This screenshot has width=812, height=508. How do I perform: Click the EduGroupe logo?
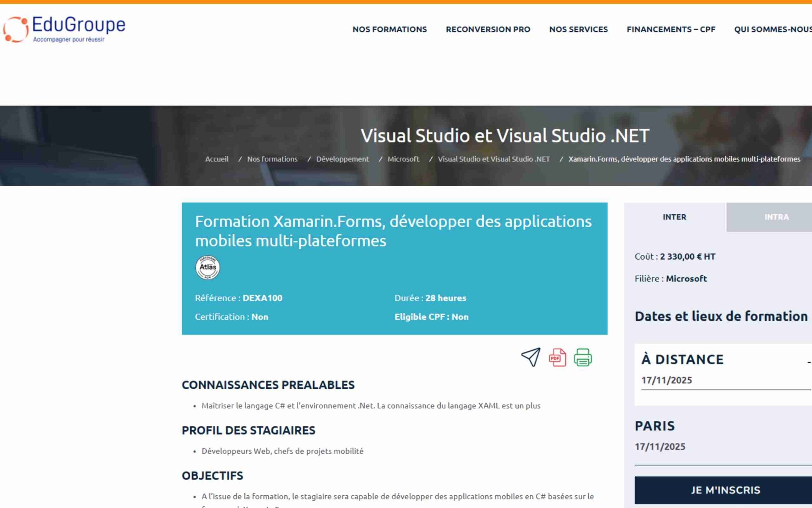point(64,29)
